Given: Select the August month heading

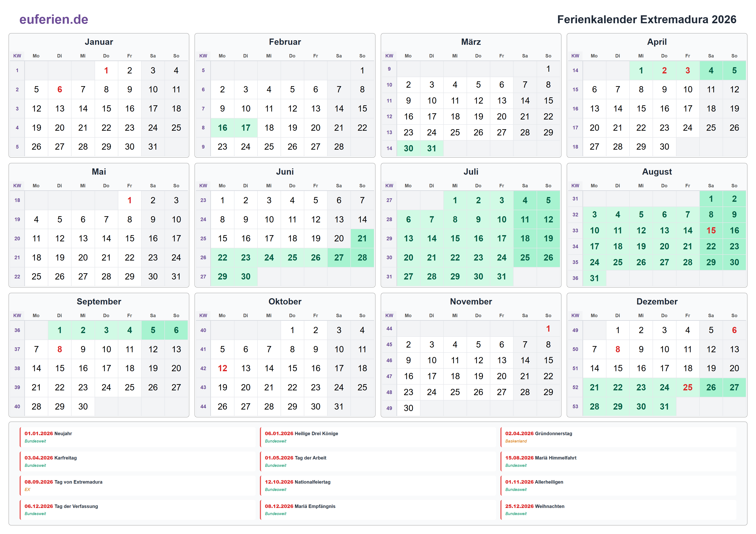Looking at the screenshot, I should point(657,172).
